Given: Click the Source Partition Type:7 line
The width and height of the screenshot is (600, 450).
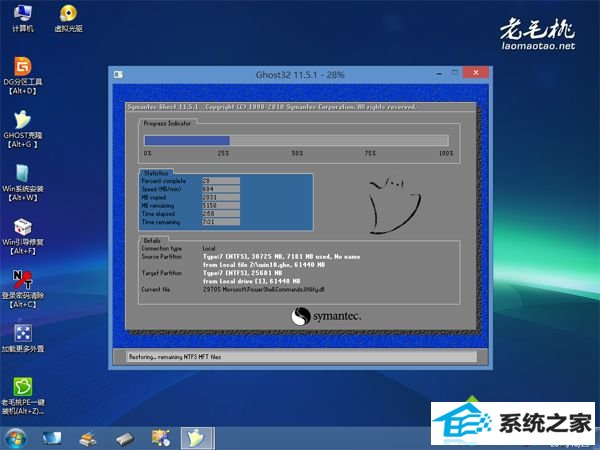Looking at the screenshot, I should click(x=281, y=257).
